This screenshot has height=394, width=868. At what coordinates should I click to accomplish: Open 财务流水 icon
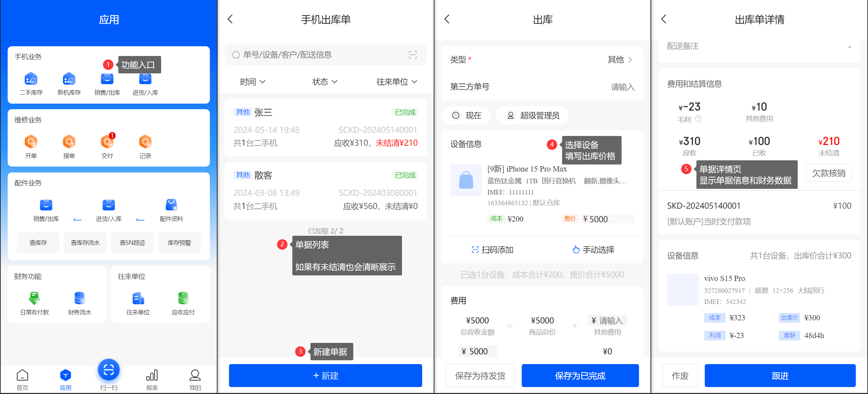[80, 304]
